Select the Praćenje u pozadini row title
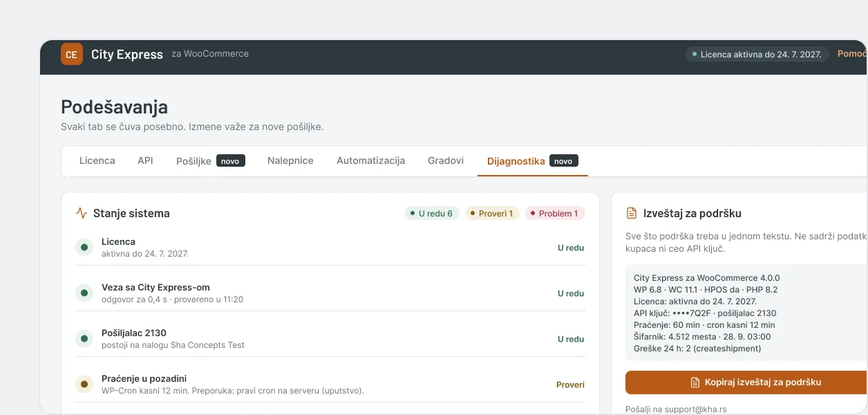Screen dimensions: 868x415 [144, 378]
